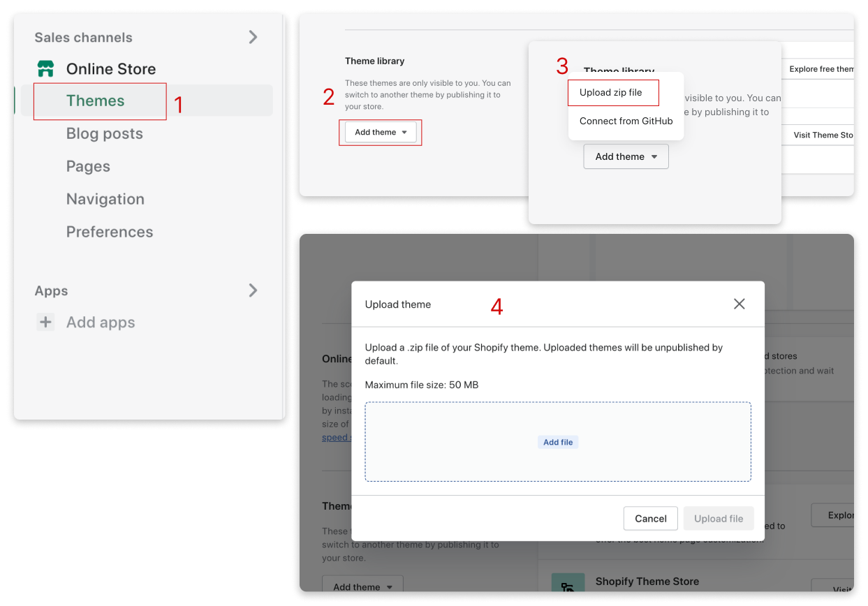Go to Pages in the sidebar
The height and width of the screenshot is (606, 868).
coord(88,166)
